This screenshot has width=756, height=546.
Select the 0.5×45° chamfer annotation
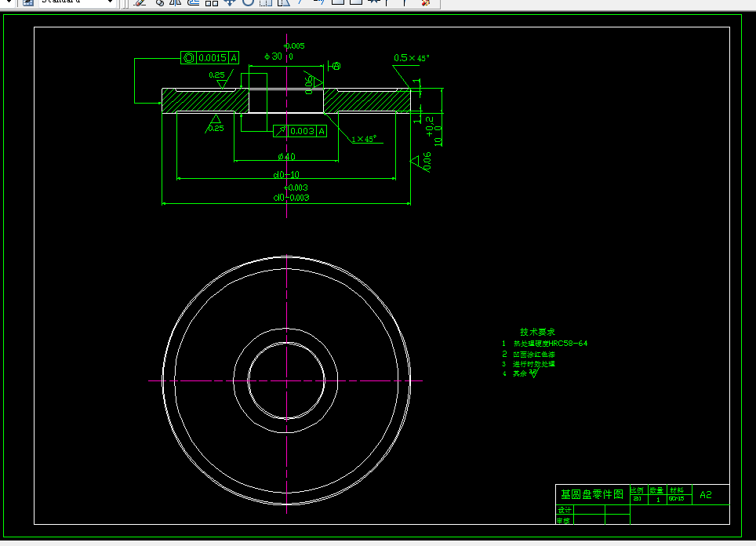(411, 58)
